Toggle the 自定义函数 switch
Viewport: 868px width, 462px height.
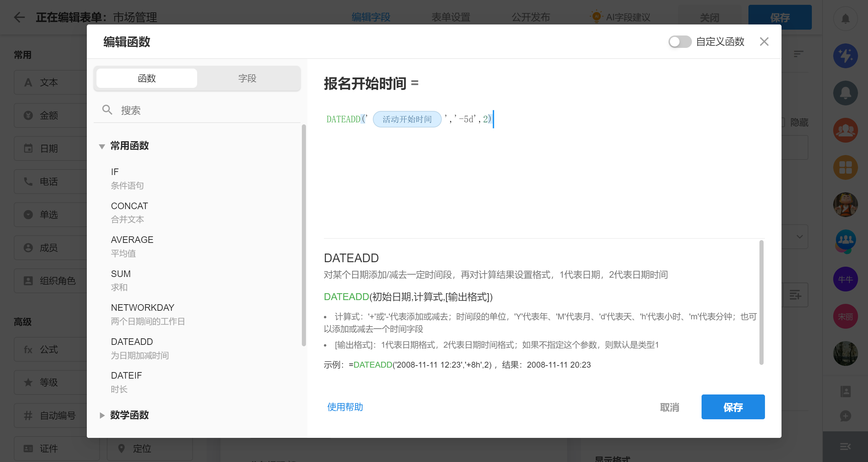680,42
